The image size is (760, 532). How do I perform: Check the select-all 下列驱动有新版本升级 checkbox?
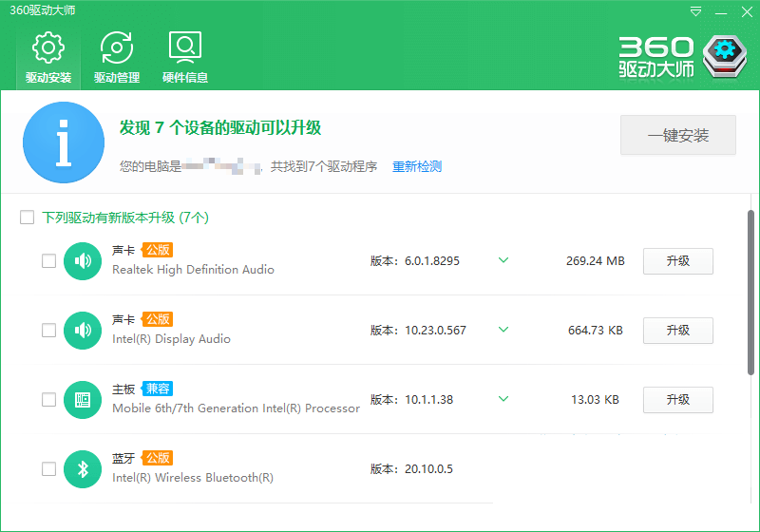pos(28,218)
